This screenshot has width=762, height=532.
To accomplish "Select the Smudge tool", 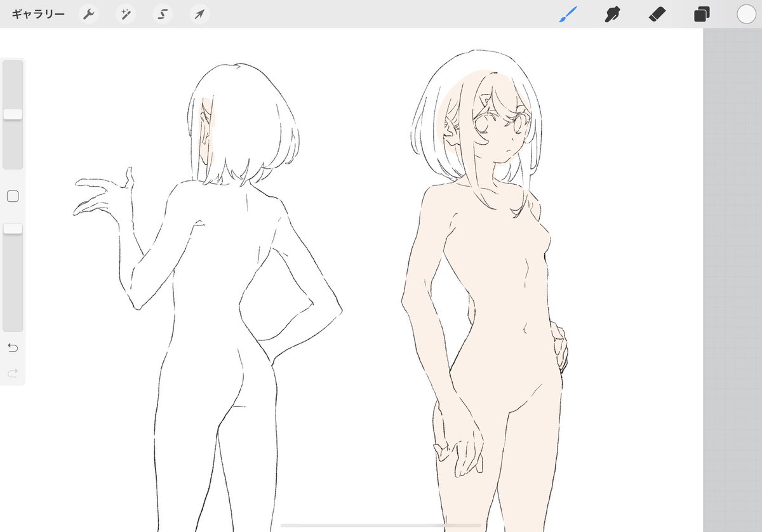I will click(x=612, y=14).
